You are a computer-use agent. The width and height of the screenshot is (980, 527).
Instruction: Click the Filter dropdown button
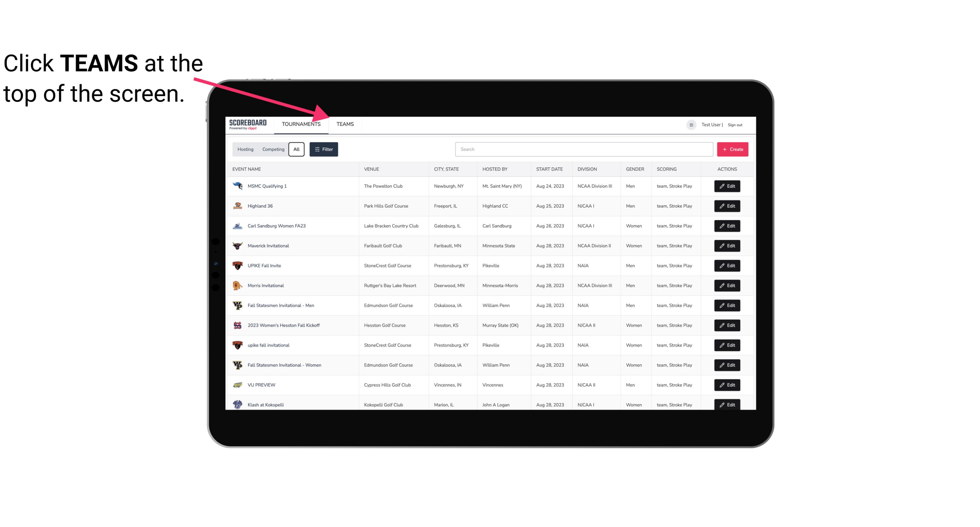(x=324, y=149)
